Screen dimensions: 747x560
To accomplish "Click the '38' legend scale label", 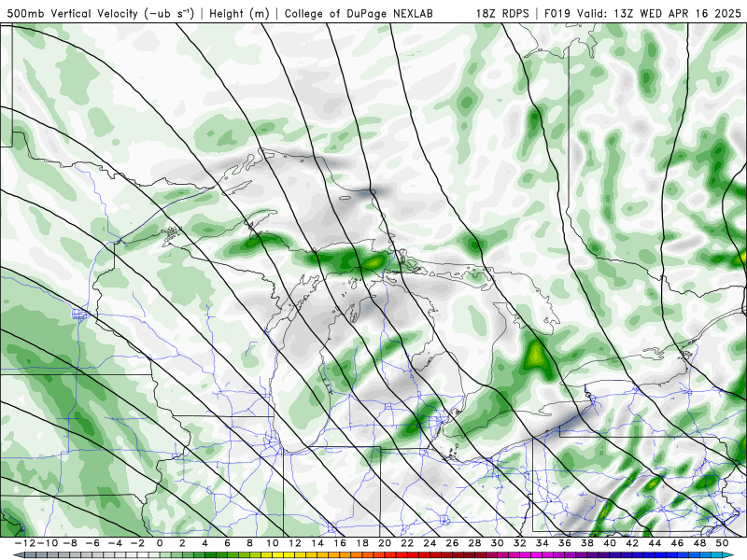I will (587, 543).
